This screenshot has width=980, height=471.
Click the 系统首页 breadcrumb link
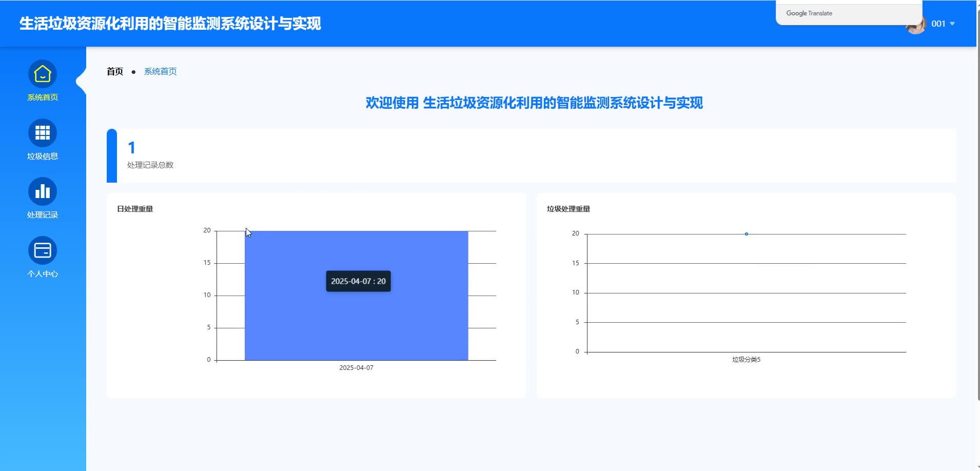tap(160, 71)
